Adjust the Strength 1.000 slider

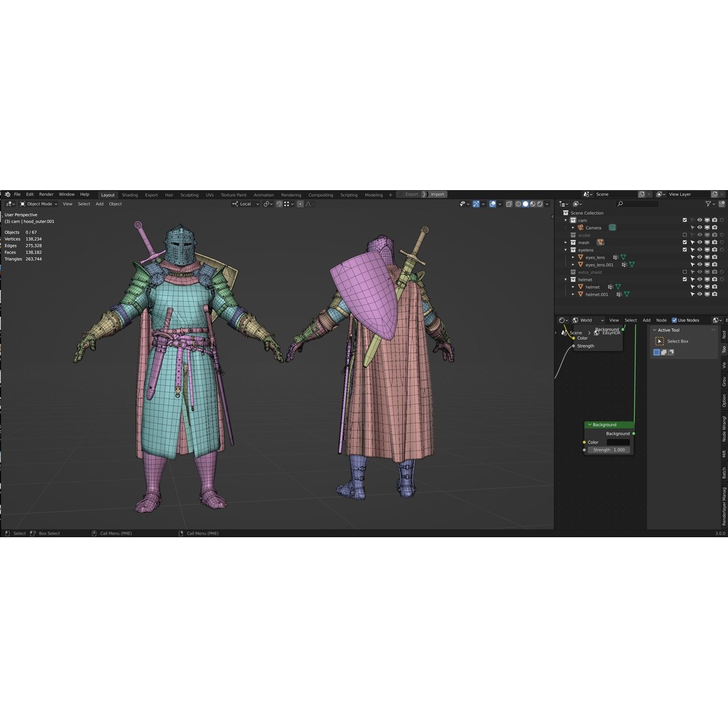[609, 450]
